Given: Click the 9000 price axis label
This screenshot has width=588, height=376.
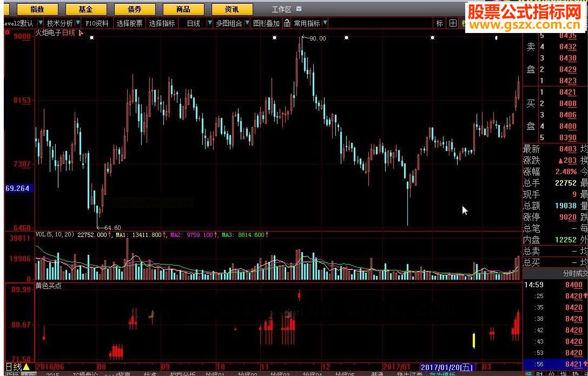Looking at the screenshot, I should click(22, 36).
